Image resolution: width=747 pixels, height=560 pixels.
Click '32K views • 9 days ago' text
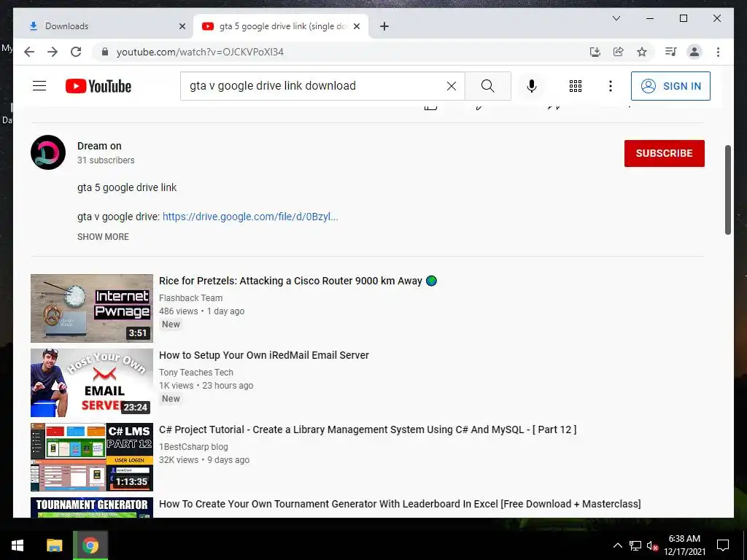click(204, 460)
